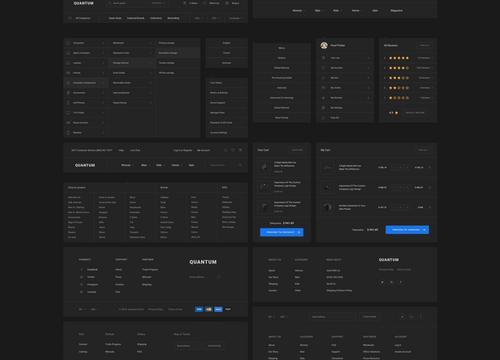Click the blue checkout button in the mini cart
This screenshot has height=360, width=500.
[282, 232]
